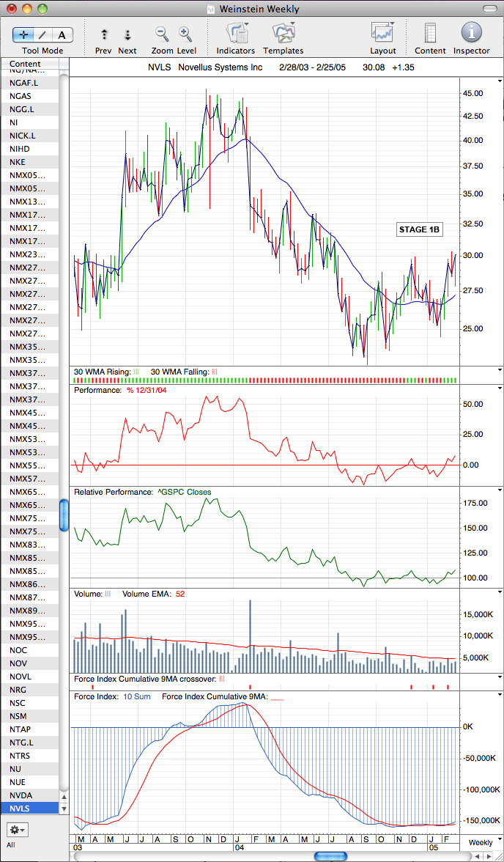The width and height of the screenshot is (504, 862).
Task: Select NTG.L in the content list
Action: (x=29, y=742)
